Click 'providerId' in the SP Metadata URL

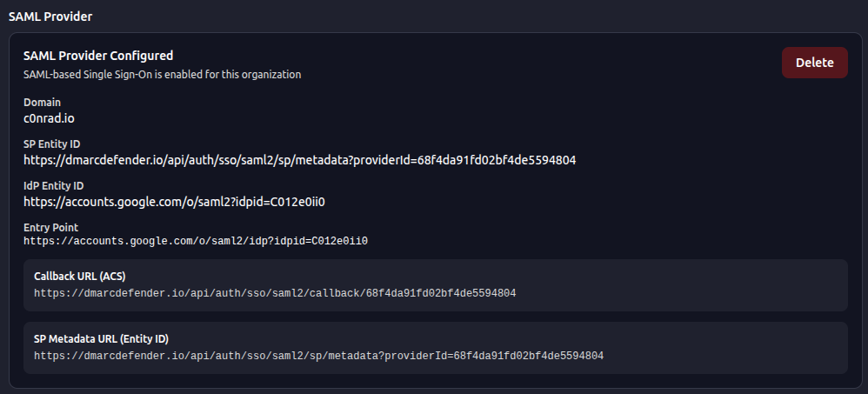point(415,356)
